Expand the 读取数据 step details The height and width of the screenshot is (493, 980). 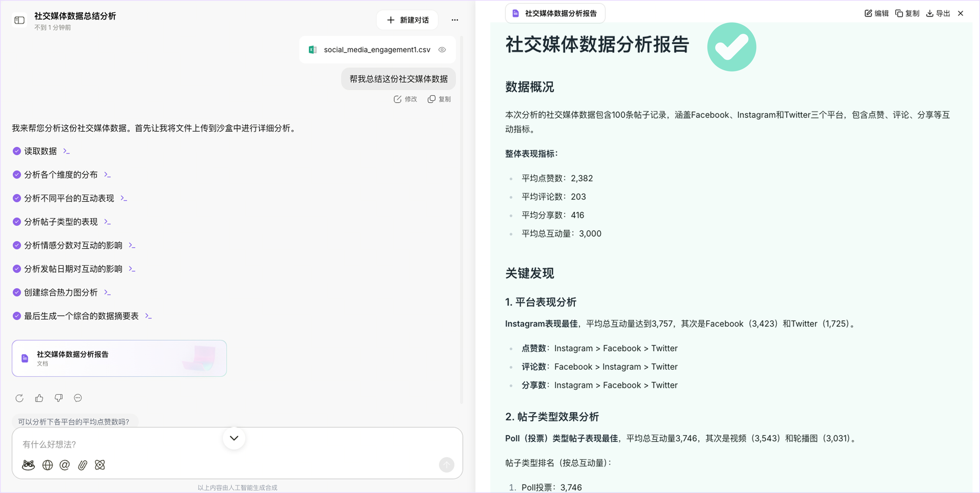pos(67,151)
